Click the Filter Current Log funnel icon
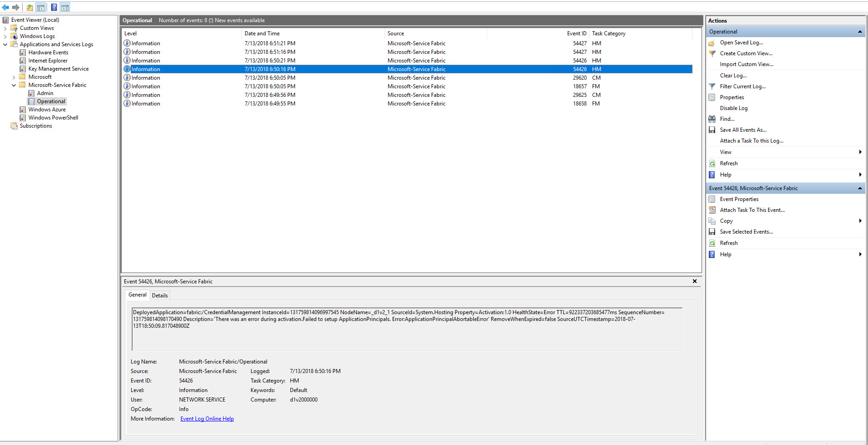 pyautogui.click(x=712, y=86)
